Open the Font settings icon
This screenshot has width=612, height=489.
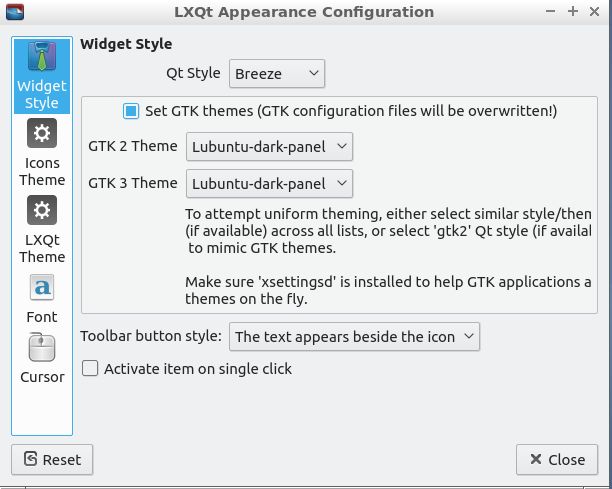click(x=42, y=287)
